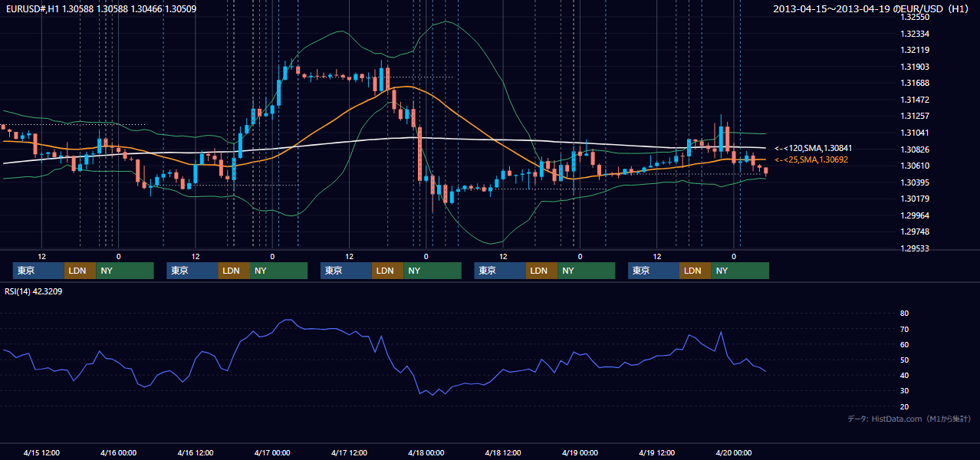Click the 4/19 00:00 time axis label
This screenshot has height=460, width=980.
coord(580,453)
